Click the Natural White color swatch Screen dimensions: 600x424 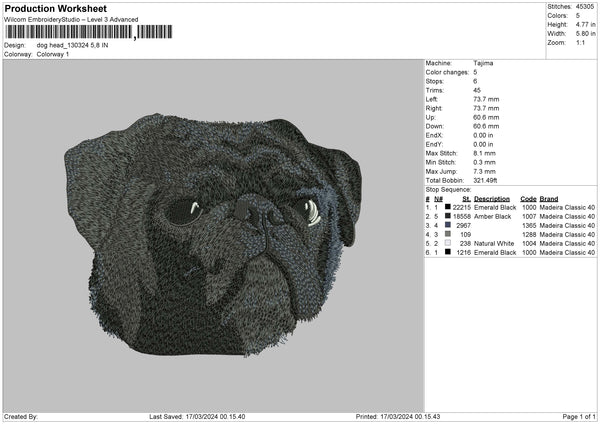click(448, 243)
